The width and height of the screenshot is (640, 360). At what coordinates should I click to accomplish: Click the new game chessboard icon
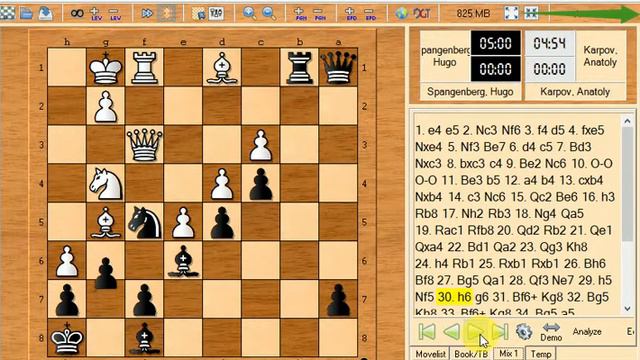[x=7, y=13]
